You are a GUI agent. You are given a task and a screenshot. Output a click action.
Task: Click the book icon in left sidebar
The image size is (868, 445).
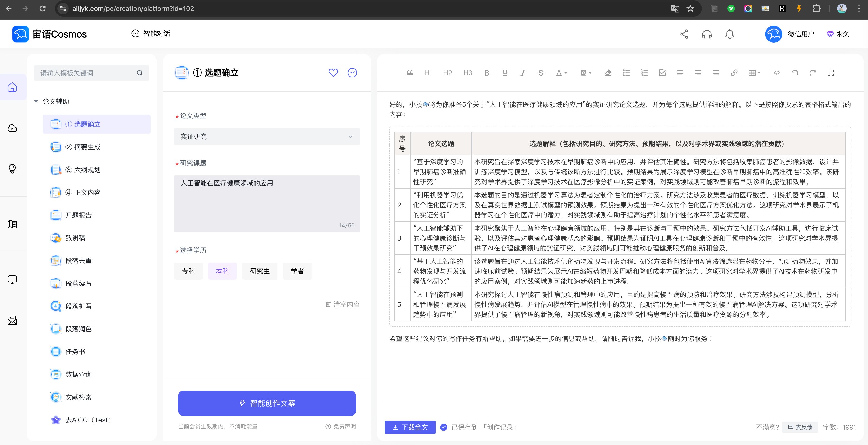(x=13, y=224)
